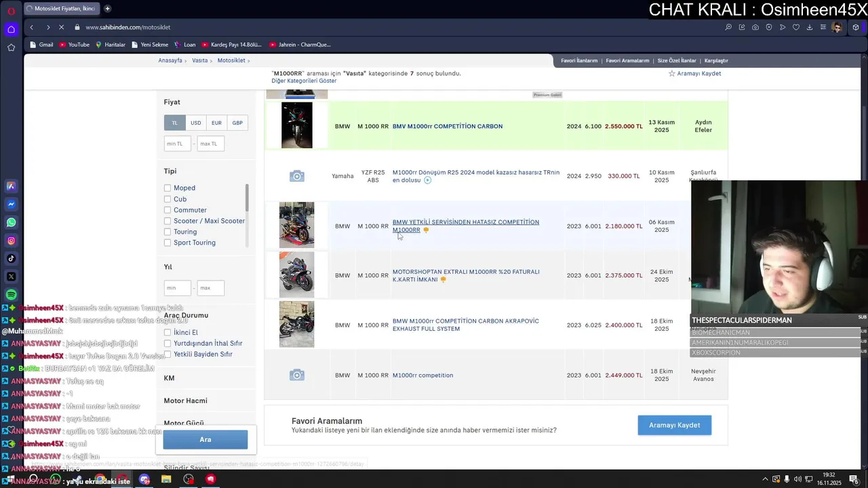Select USD currency button
This screenshot has width=868, height=488.
(x=195, y=123)
